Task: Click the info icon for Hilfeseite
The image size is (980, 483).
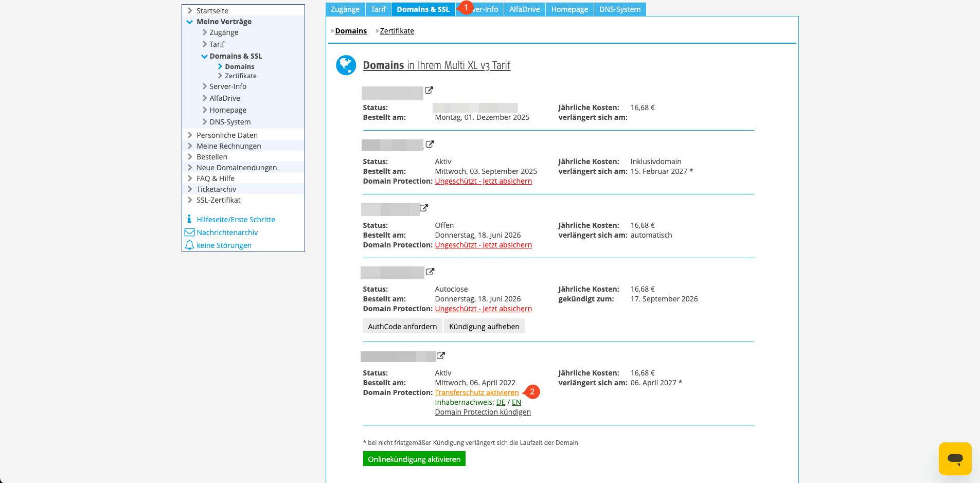Action: [189, 219]
